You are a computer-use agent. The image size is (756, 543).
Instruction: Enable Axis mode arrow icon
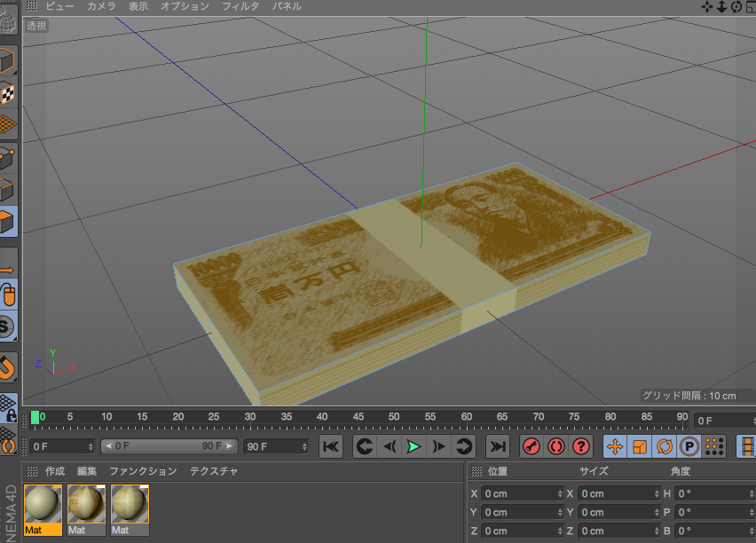[8, 269]
